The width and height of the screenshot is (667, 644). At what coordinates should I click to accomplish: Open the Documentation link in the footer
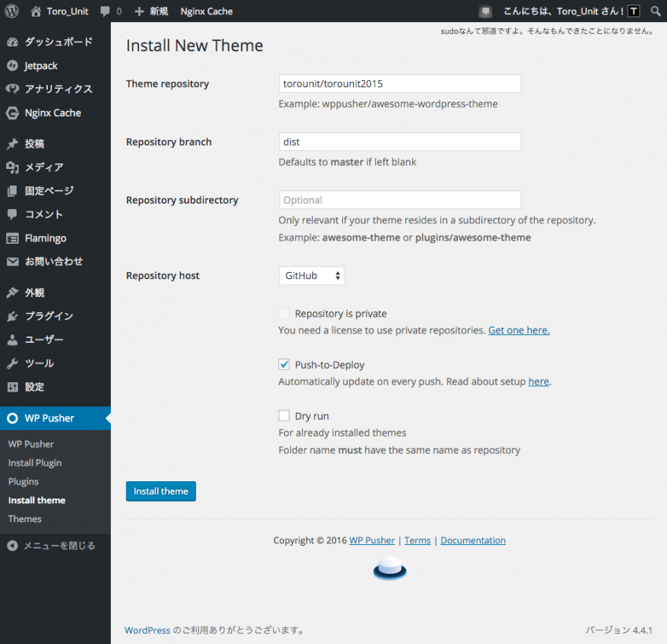[x=473, y=540]
